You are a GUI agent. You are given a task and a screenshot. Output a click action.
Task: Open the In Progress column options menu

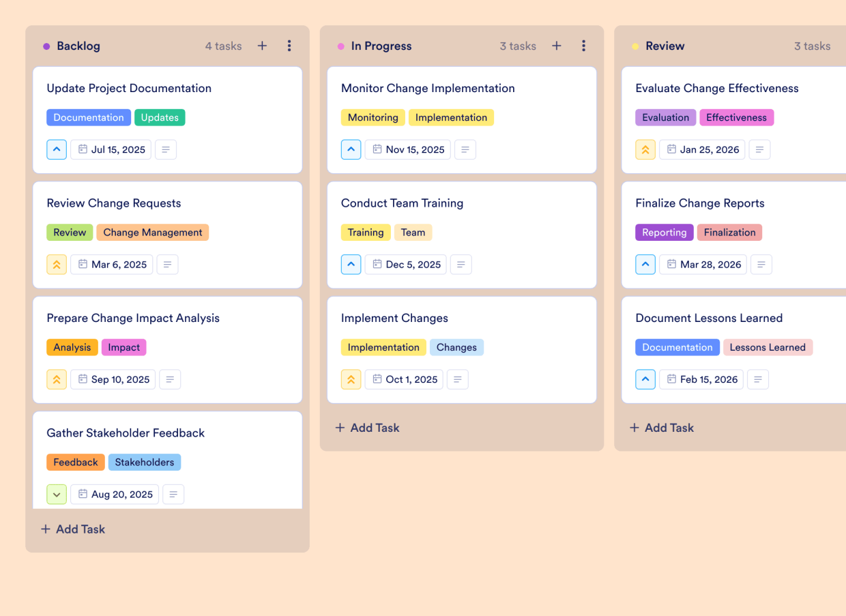point(584,46)
